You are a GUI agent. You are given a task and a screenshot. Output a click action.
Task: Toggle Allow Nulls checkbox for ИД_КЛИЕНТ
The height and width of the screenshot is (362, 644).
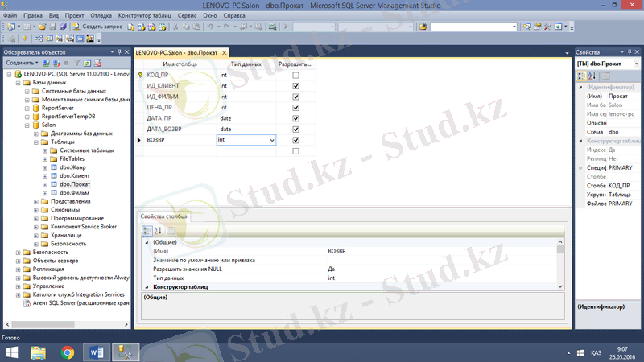point(295,86)
